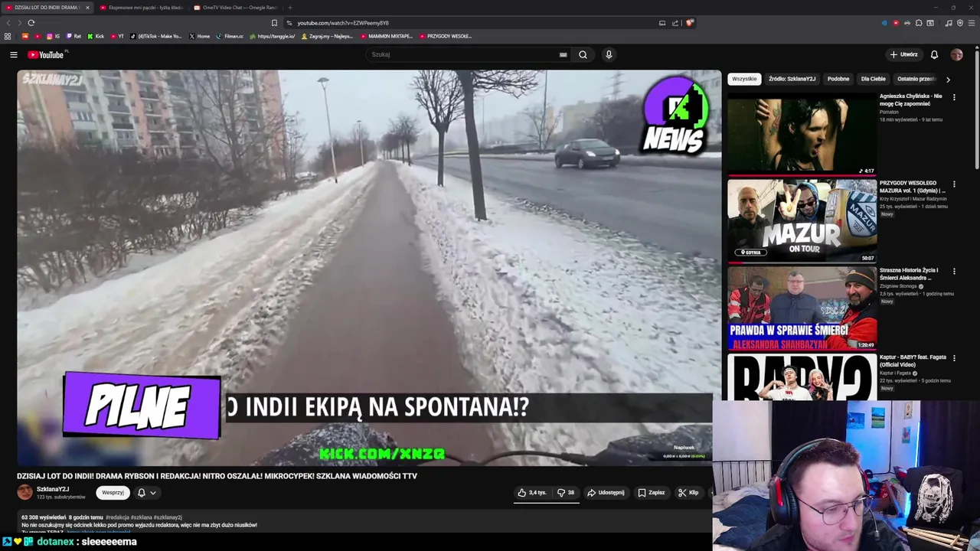Click the #redakcja hashtag in description

tap(117, 517)
